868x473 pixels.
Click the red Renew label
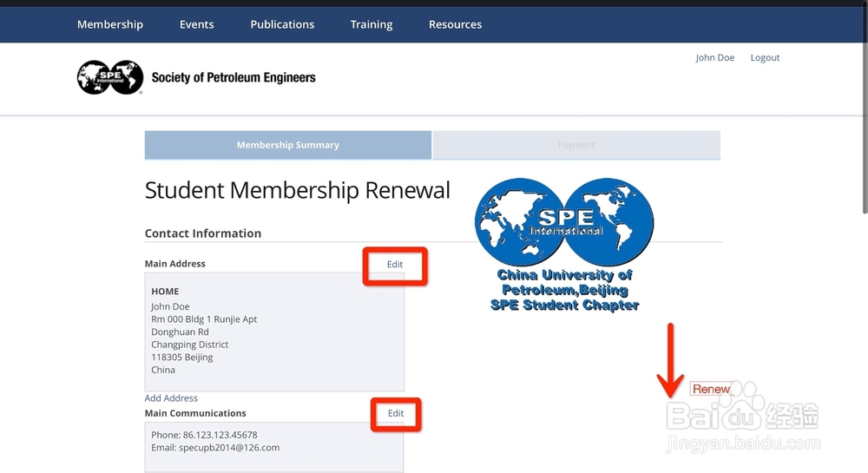[x=711, y=389]
